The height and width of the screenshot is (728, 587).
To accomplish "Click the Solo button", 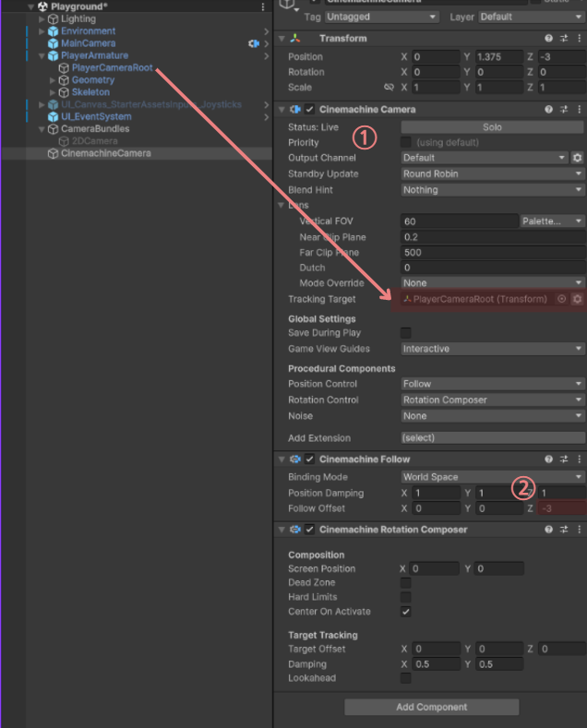I will coord(492,127).
